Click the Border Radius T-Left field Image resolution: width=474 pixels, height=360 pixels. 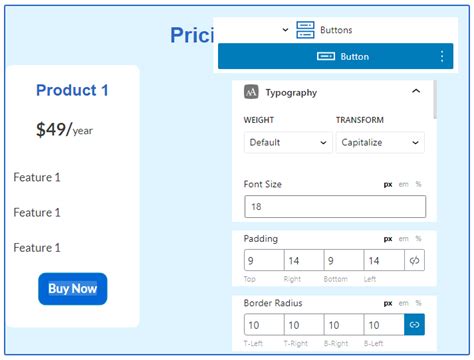click(264, 325)
